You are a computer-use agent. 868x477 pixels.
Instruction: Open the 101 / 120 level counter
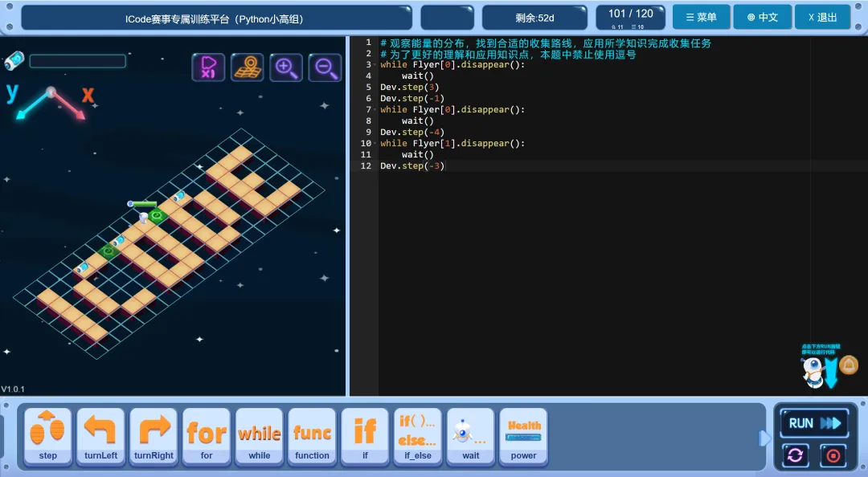[x=631, y=17]
